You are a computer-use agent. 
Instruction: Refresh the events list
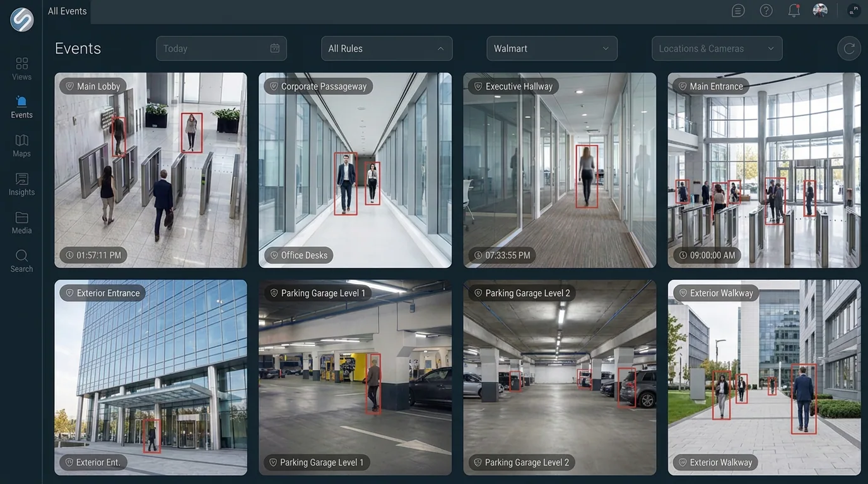tap(849, 49)
